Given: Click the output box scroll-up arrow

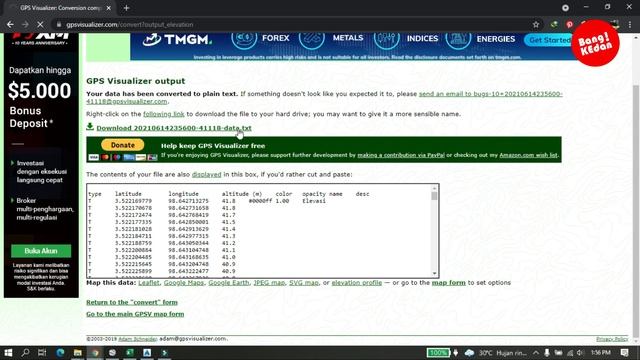Looking at the screenshot, I should pos(434,188).
